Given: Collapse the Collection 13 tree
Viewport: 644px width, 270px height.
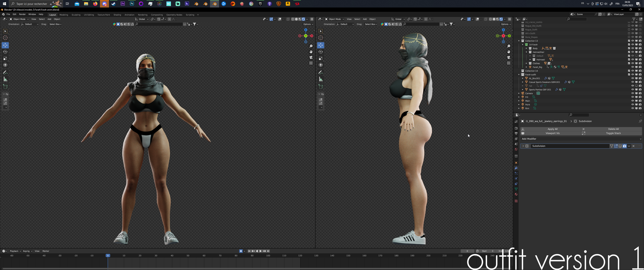Looking at the screenshot, I should [x=519, y=41].
